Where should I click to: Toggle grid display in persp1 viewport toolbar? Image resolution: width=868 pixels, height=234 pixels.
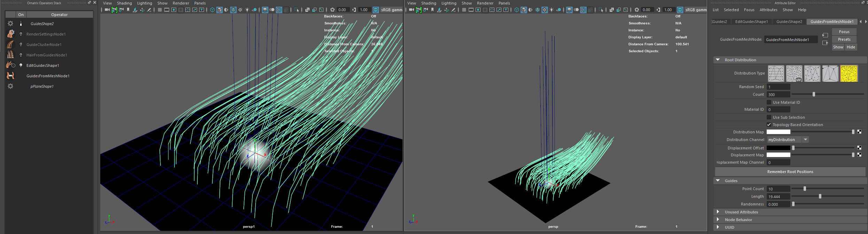pyautogui.click(x=160, y=10)
